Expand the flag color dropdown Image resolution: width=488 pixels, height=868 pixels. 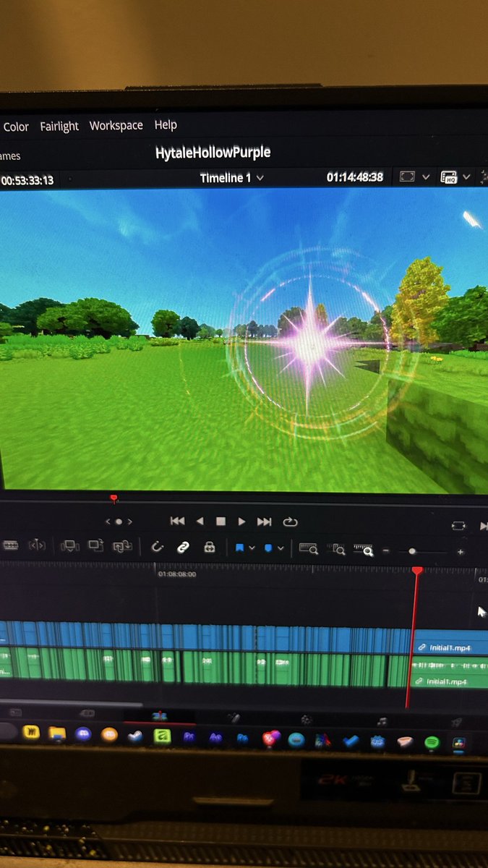click(252, 548)
